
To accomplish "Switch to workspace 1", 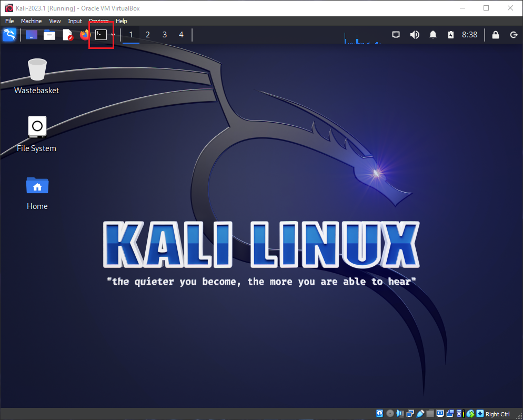I will (130, 35).
